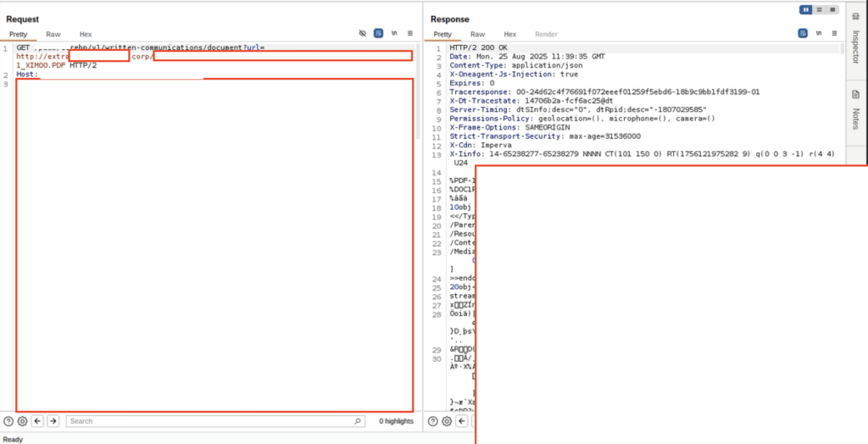
Task: Switch Request view to Raw tab
Action: click(x=53, y=34)
